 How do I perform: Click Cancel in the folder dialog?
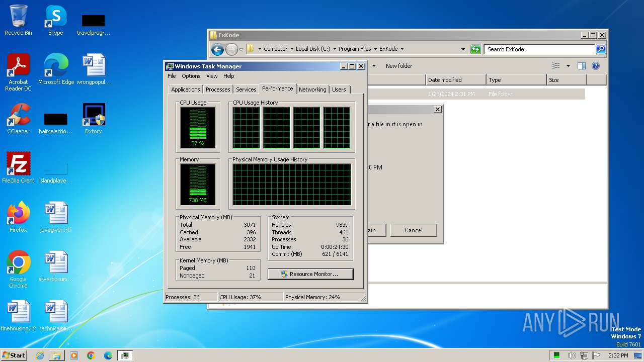pyautogui.click(x=413, y=230)
